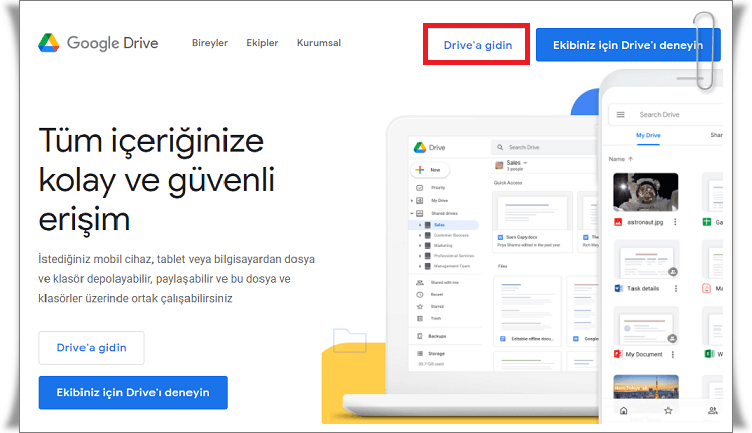Open Recent via its clock icon
Viewport: 752px width, 433px height.
[x=420, y=294]
